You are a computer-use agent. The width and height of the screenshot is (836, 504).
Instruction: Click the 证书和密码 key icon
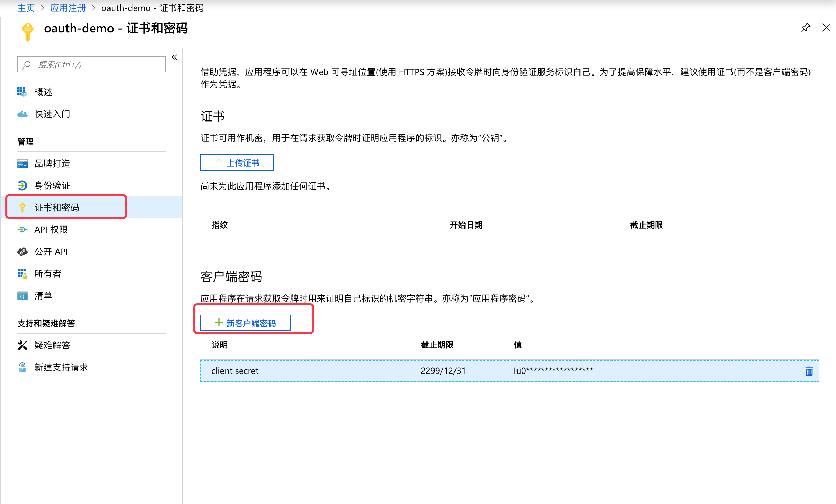tap(22, 207)
